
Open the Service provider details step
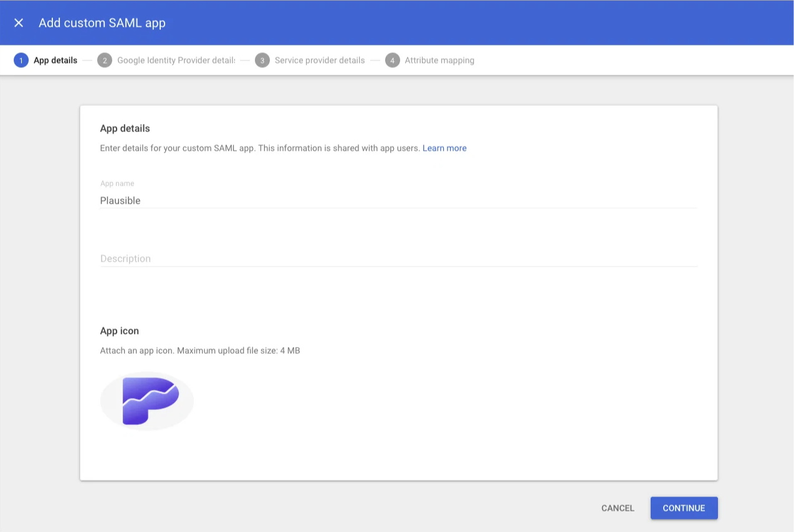[310, 60]
